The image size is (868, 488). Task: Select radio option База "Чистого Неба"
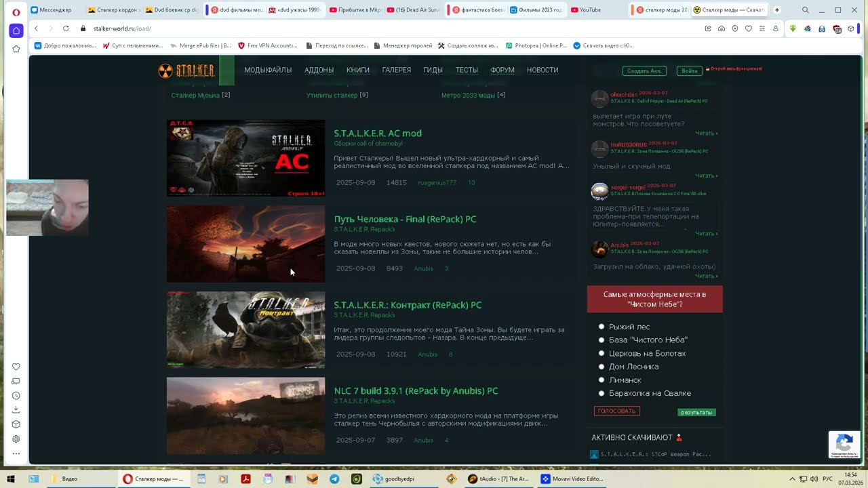[601, 340]
